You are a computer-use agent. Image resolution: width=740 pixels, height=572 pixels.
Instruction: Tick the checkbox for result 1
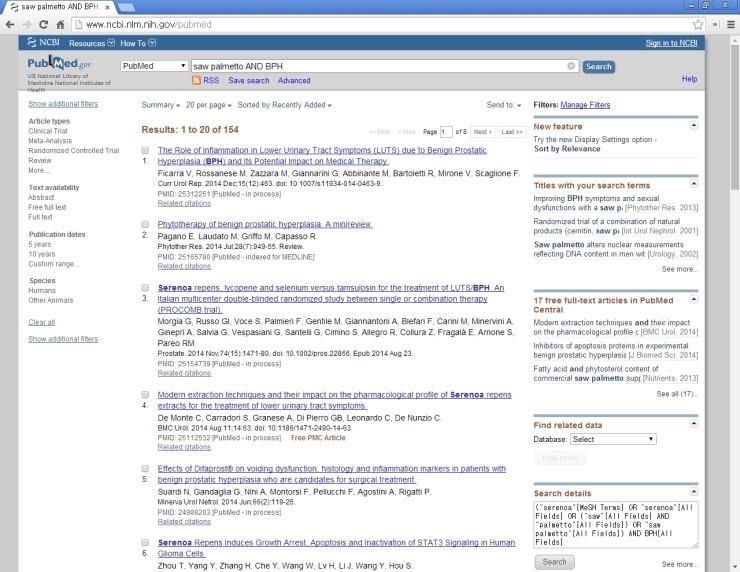(146, 150)
